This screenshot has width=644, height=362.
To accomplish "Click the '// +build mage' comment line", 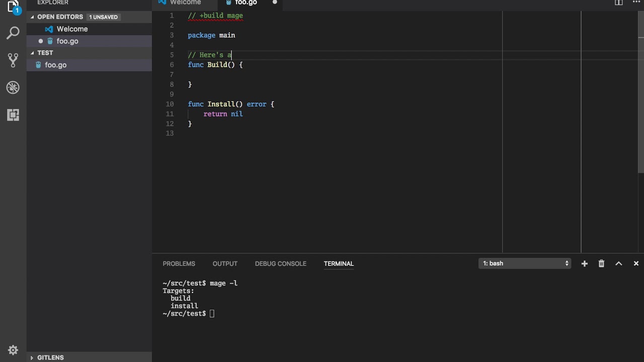I will (x=215, y=16).
